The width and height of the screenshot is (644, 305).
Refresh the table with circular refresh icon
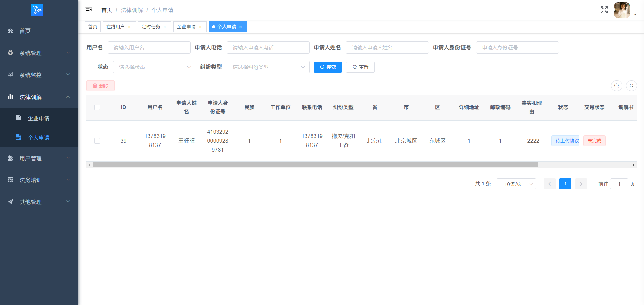tap(631, 86)
